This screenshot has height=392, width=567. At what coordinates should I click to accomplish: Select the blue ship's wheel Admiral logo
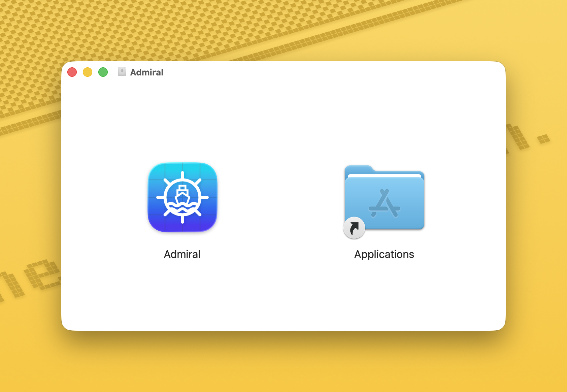pos(182,197)
